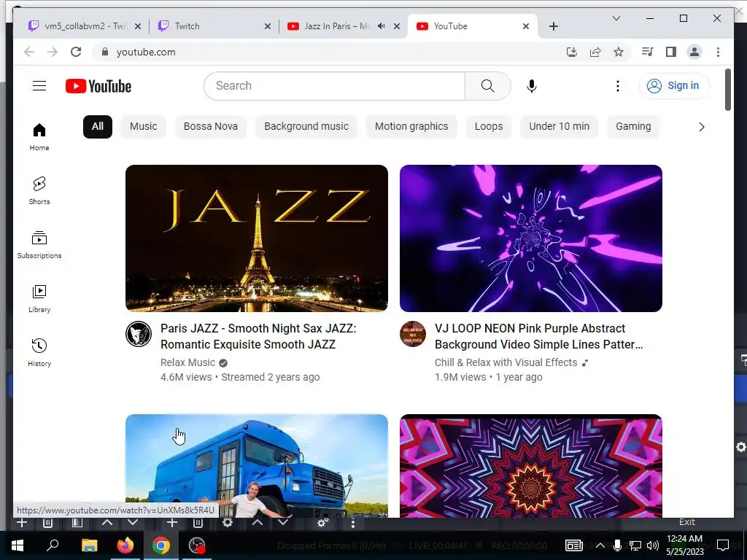The image size is (747, 560).
Task: Click Exit in the OBS window behind
Action: tap(687, 522)
